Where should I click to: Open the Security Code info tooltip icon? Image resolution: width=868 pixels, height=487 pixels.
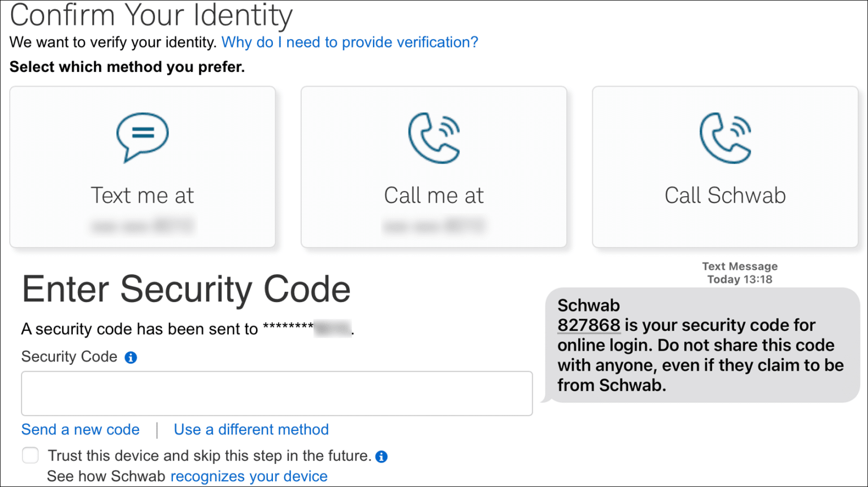click(x=130, y=357)
